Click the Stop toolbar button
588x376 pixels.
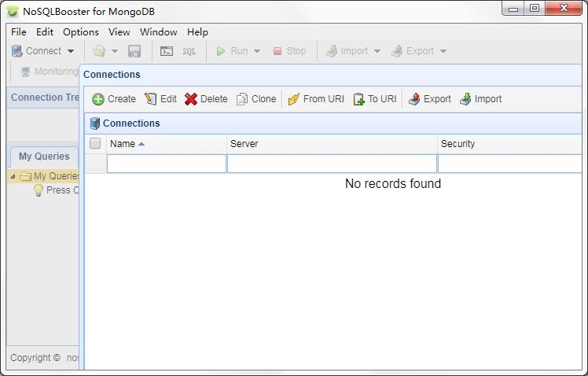click(290, 51)
